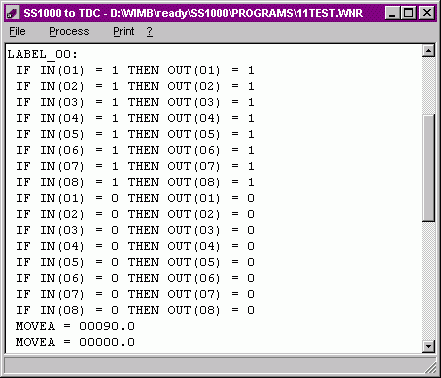
Task: Click the scrollbar down arrow
Action: click(428, 346)
